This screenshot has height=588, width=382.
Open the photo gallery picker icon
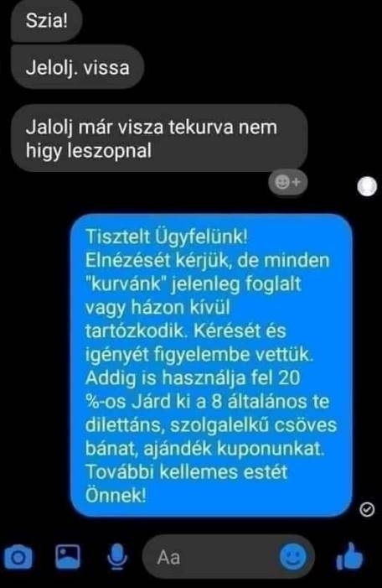pyautogui.click(x=68, y=556)
